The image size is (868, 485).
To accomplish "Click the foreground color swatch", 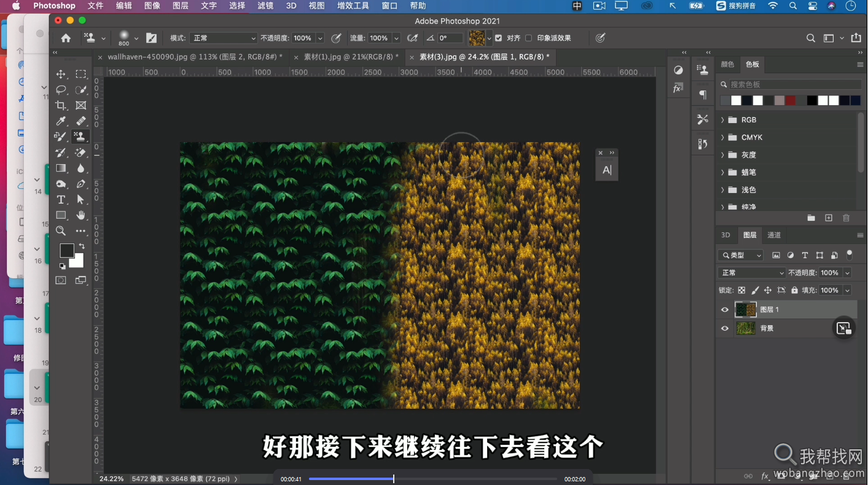I will click(x=67, y=250).
